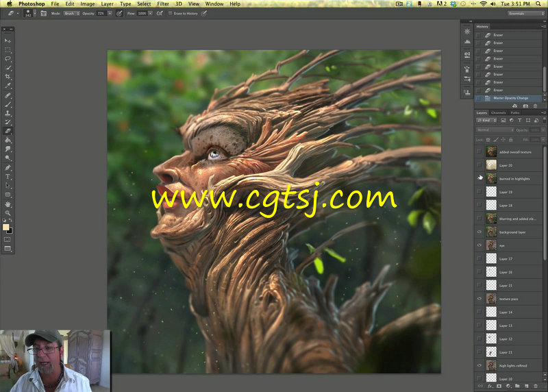This screenshot has height=392, width=548.
Task: Show the 'added overall texture' layer
Action: (x=480, y=151)
